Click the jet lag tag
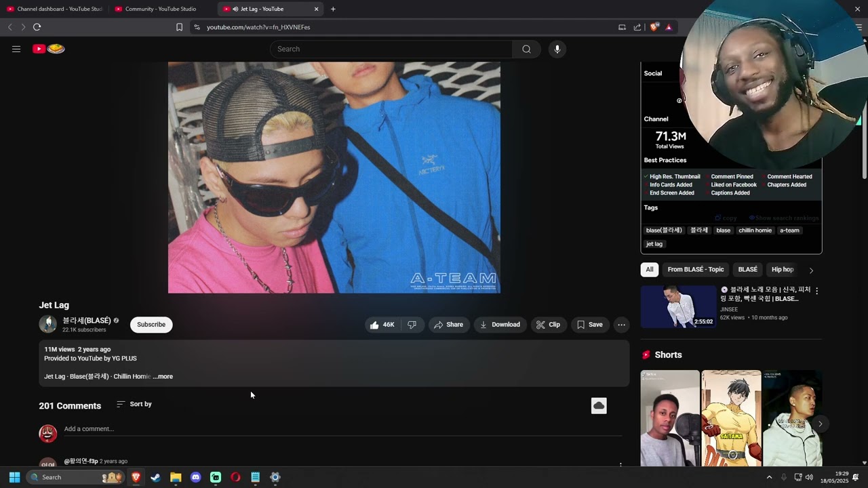The height and width of the screenshot is (488, 868). 654,244
